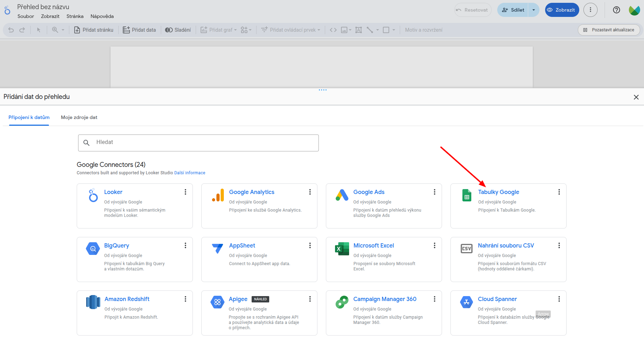Click the blue Zobrazit view button

click(x=562, y=10)
